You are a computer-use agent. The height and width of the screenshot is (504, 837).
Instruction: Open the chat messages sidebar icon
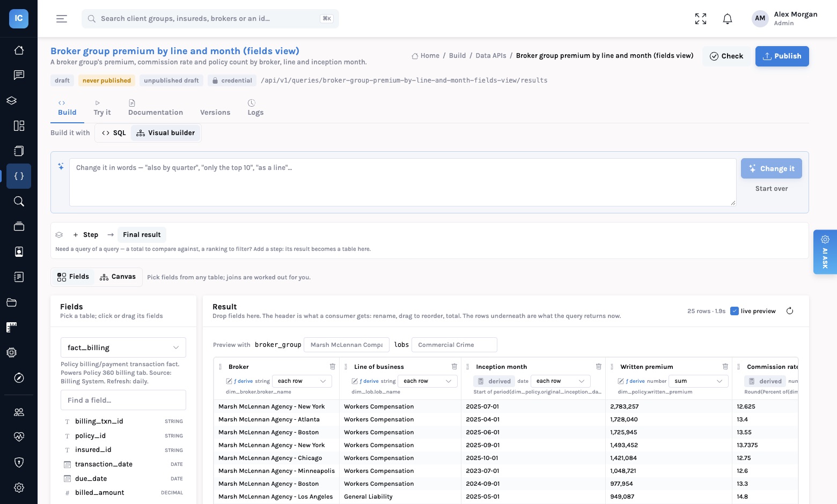click(x=19, y=75)
